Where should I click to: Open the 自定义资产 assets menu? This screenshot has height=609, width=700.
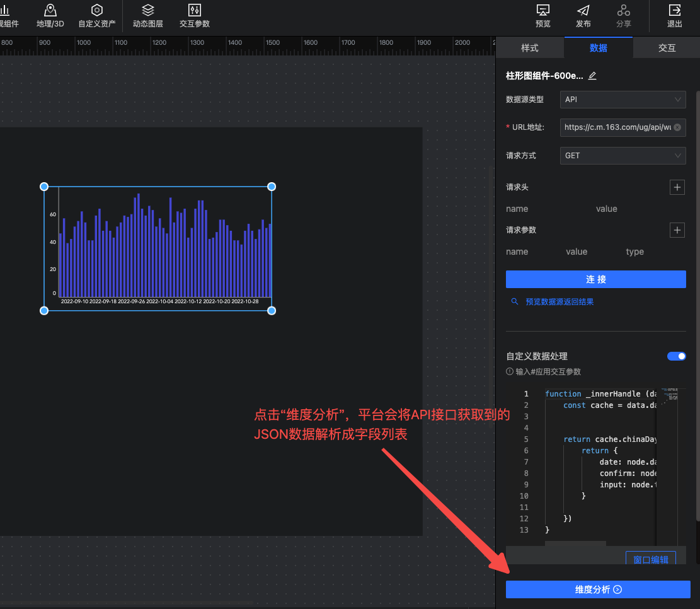tap(97, 16)
